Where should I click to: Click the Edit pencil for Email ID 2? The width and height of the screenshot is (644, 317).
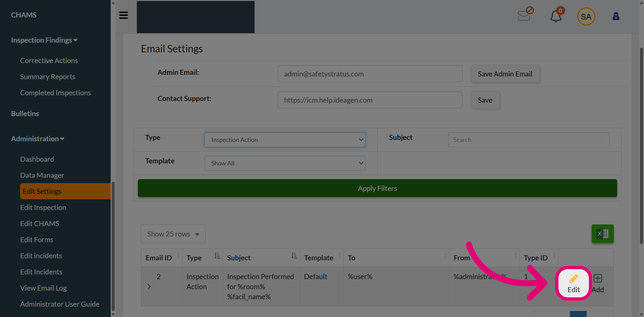coord(574,283)
